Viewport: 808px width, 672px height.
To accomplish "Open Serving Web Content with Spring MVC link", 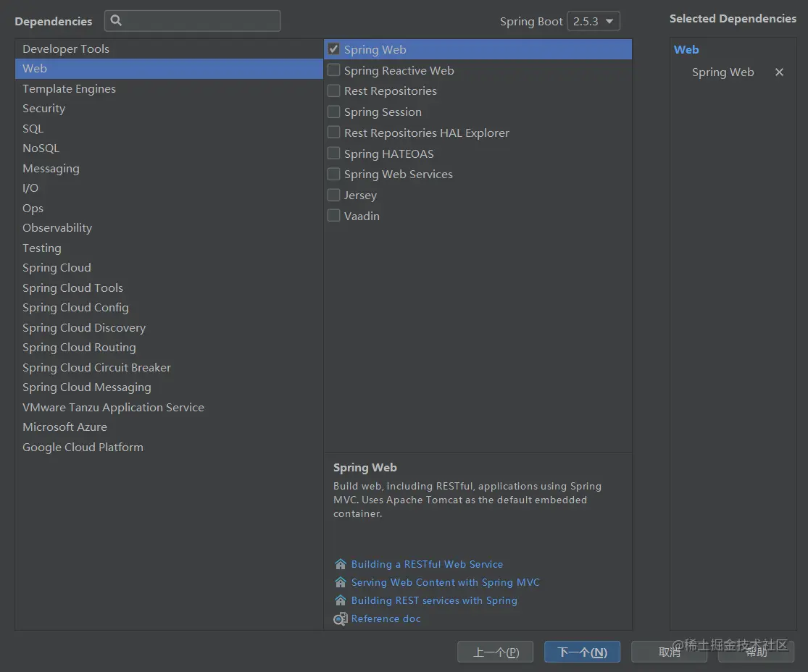I will coord(445,582).
